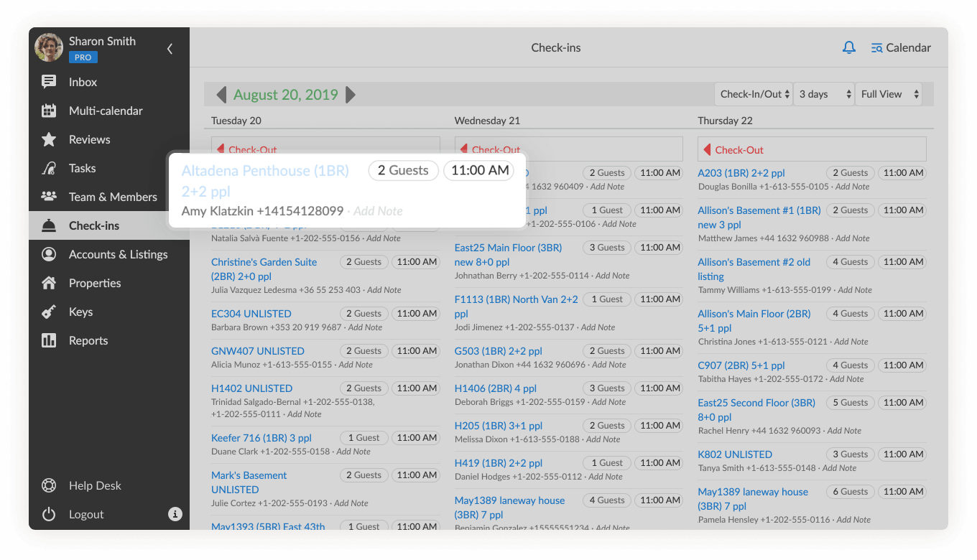This screenshot has width=977, height=560.
Task: Open A203 (1BR) 2+2 ppl listing
Action: click(741, 173)
